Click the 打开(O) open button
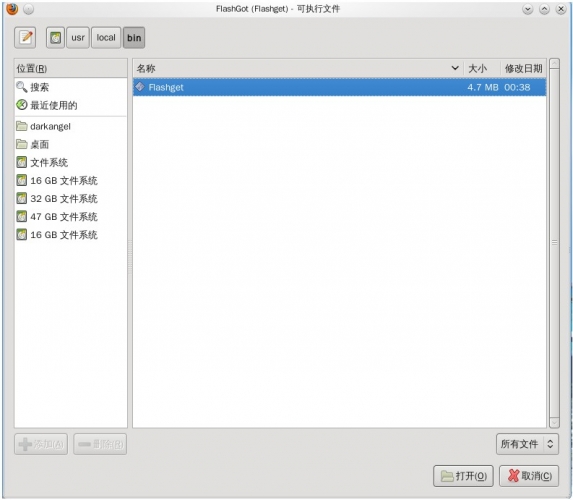The height and width of the screenshot is (500, 573). coord(463,476)
